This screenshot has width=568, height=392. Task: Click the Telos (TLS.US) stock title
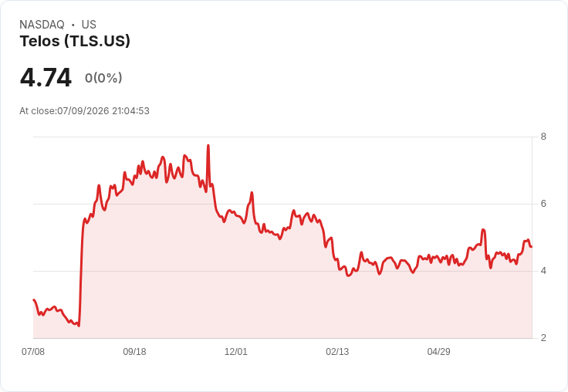tap(75, 41)
